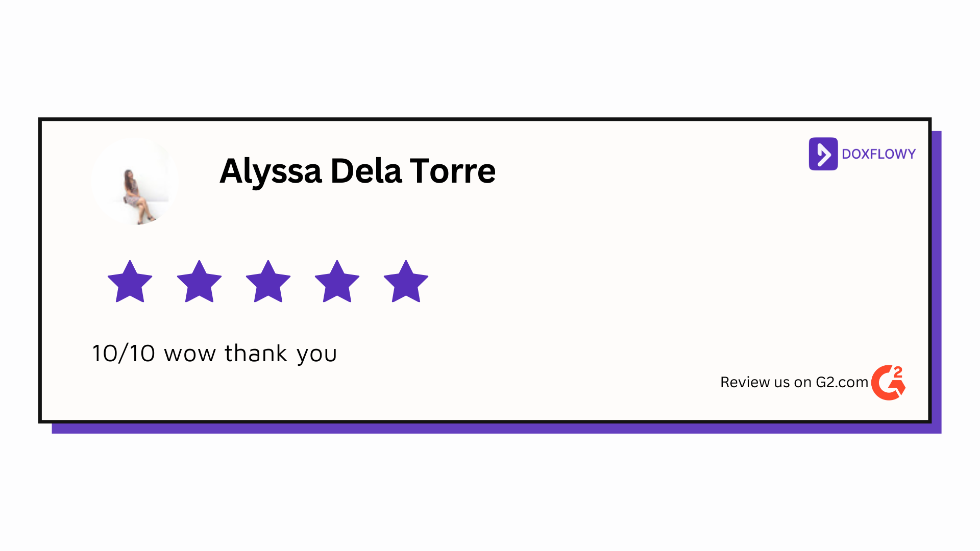Click the purple shadow bar beneath the card
The image size is (980, 551).
(495, 429)
